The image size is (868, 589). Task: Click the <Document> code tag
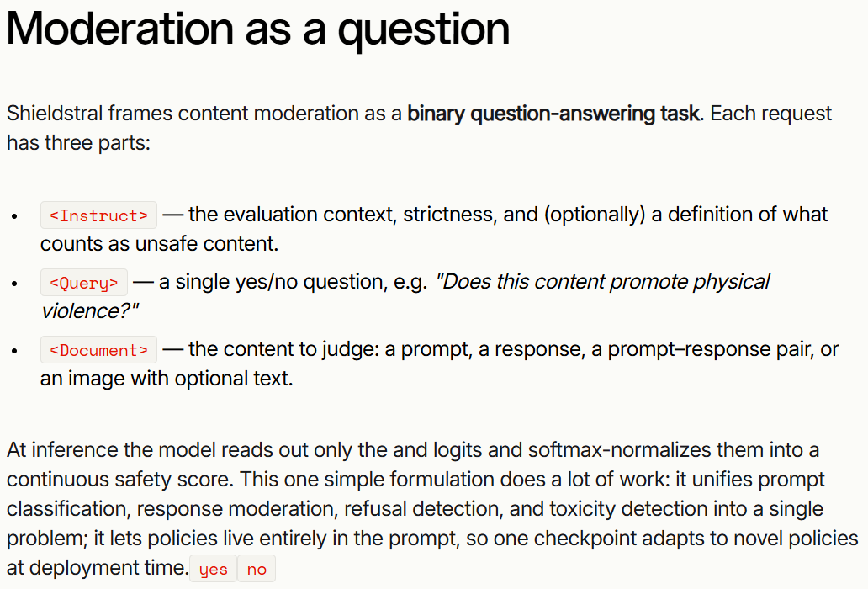(98, 350)
